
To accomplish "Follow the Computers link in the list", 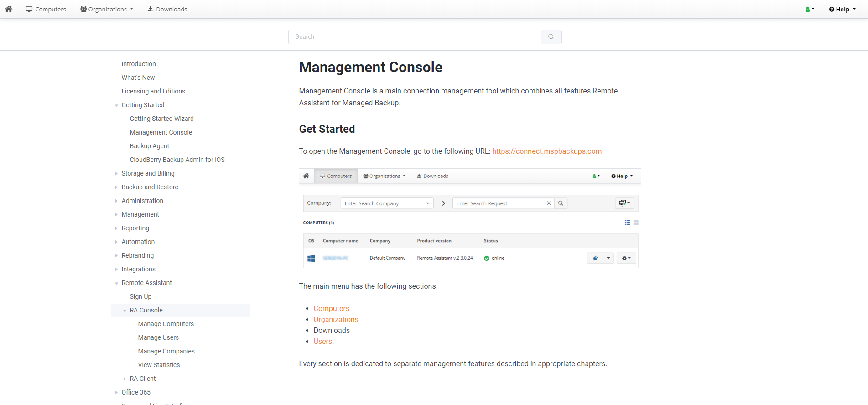I will click(x=331, y=309).
